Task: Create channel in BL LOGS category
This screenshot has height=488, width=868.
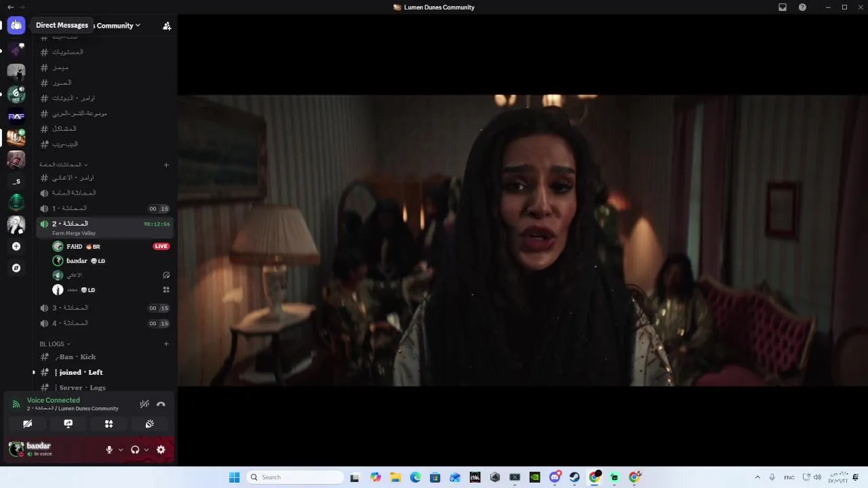Action: point(166,344)
